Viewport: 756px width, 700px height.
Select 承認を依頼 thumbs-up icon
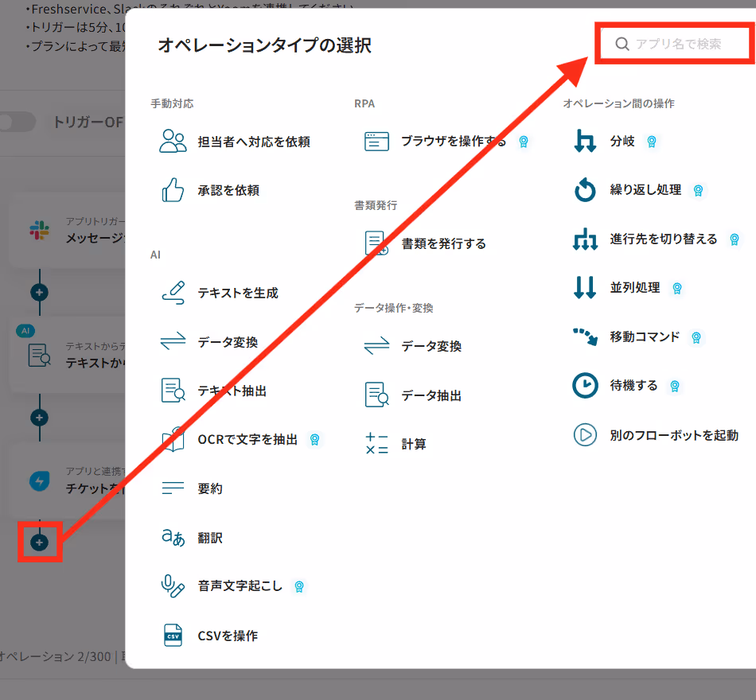point(173,190)
